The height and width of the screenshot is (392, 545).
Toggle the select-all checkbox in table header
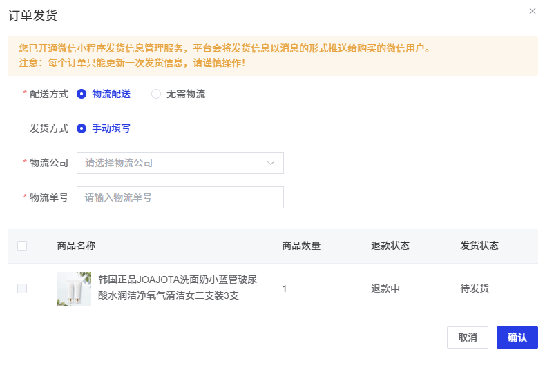[22, 246]
